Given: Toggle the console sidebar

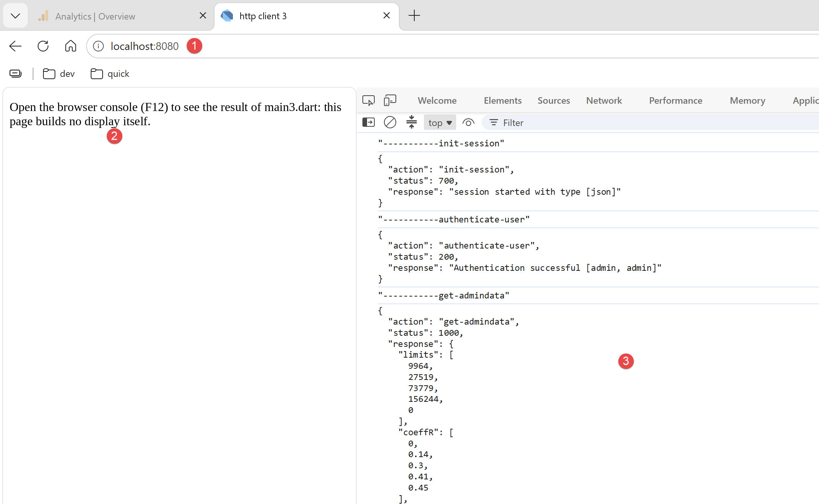Looking at the screenshot, I should click(x=369, y=123).
